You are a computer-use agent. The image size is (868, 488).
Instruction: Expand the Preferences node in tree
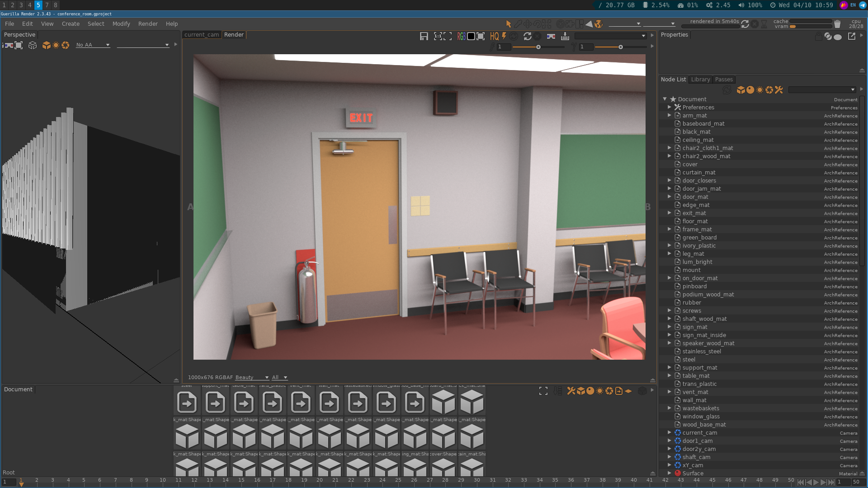tap(670, 107)
